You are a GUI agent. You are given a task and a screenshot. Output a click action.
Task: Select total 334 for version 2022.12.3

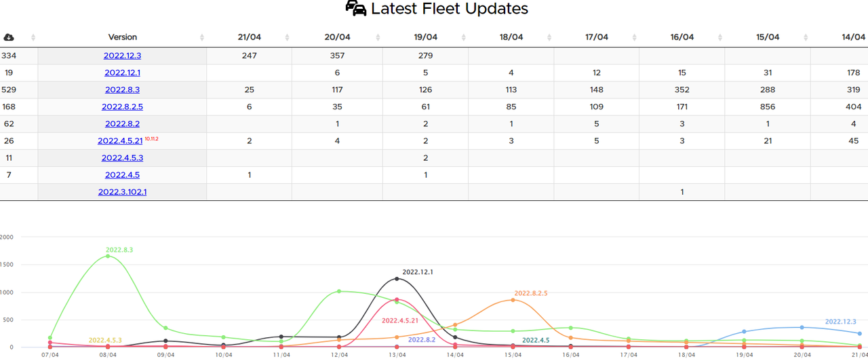9,56
